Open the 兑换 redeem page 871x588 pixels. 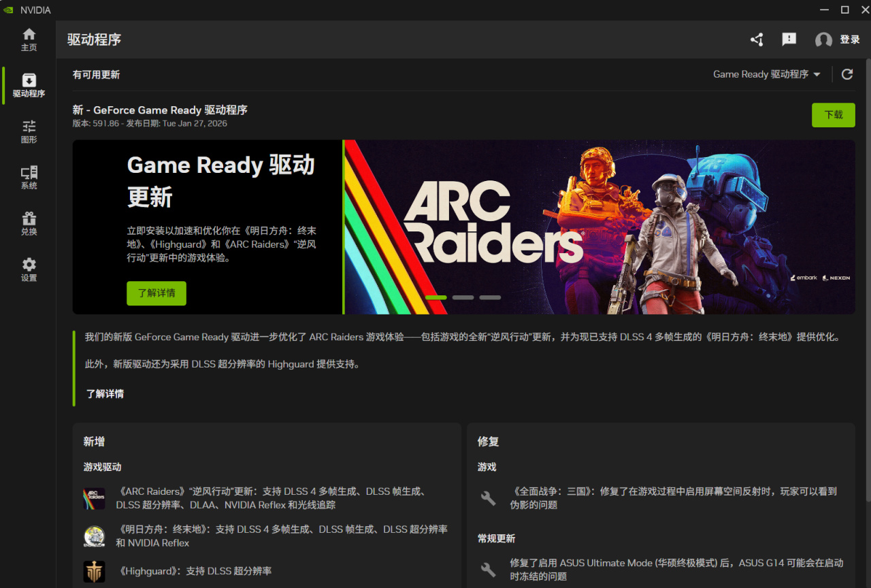point(29,224)
